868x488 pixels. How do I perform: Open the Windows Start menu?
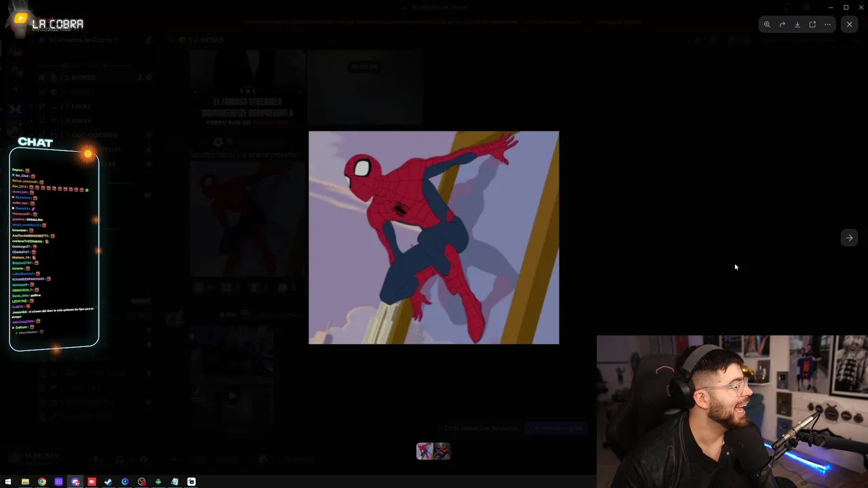tap(8, 482)
